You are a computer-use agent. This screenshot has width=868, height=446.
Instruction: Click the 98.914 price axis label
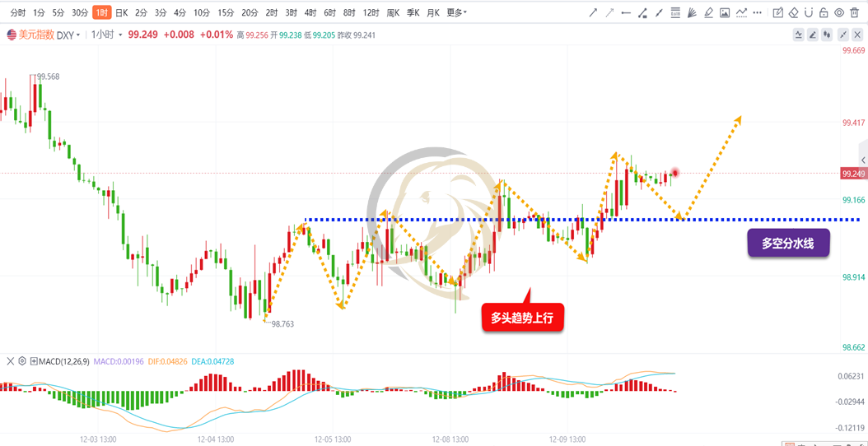854,276
